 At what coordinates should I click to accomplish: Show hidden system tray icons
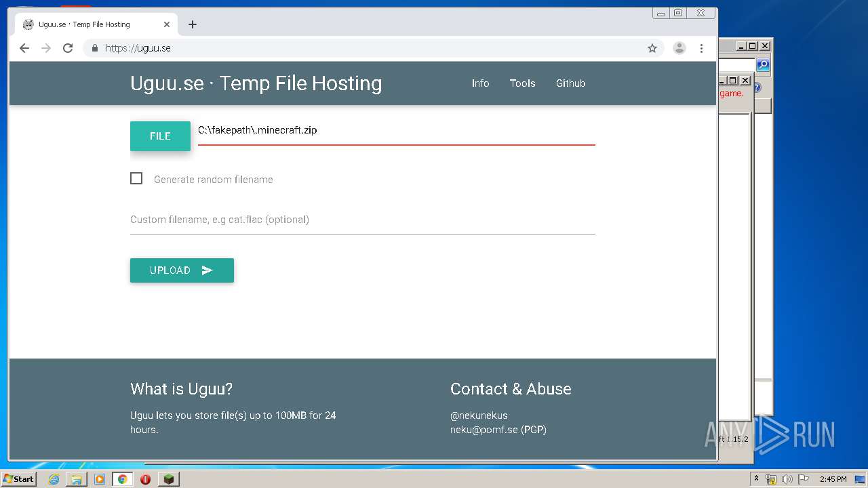coord(756,479)
